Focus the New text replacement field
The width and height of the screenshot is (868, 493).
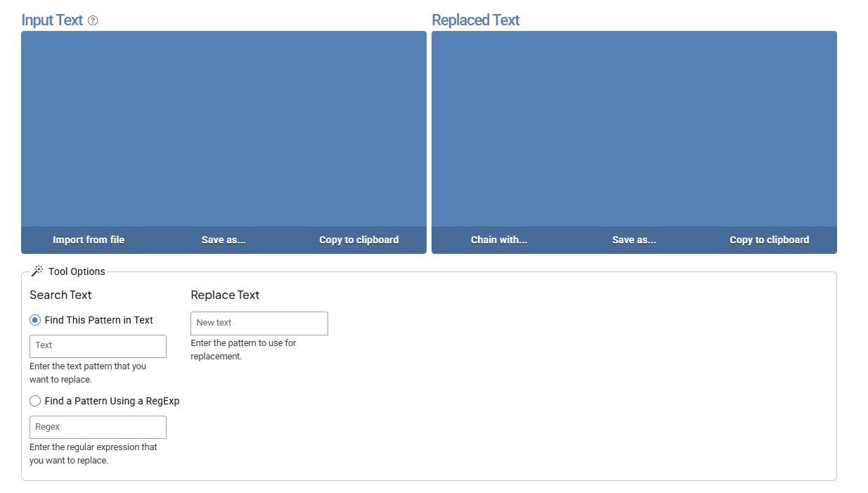tap(259, 323)
